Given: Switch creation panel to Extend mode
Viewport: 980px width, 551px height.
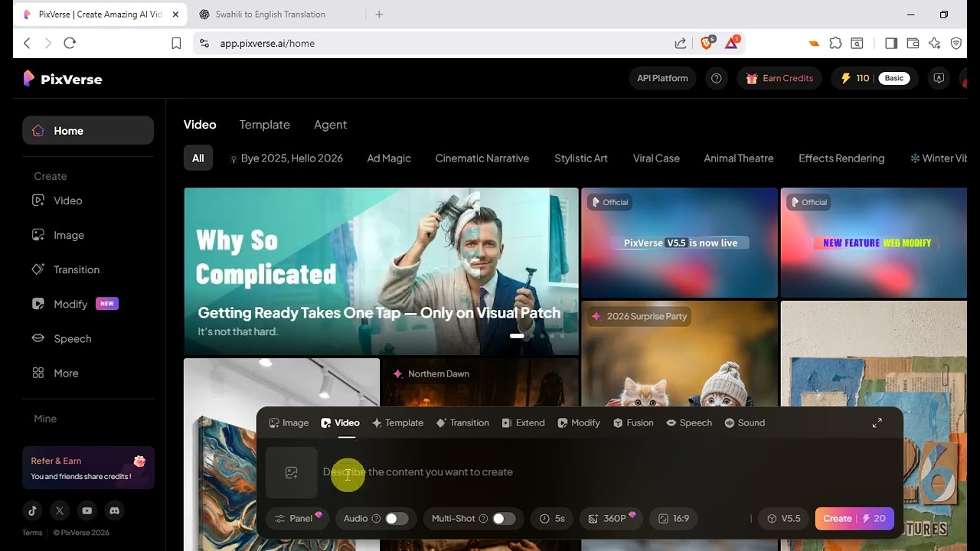Looking at the screenshot, I should pos(524,422).
